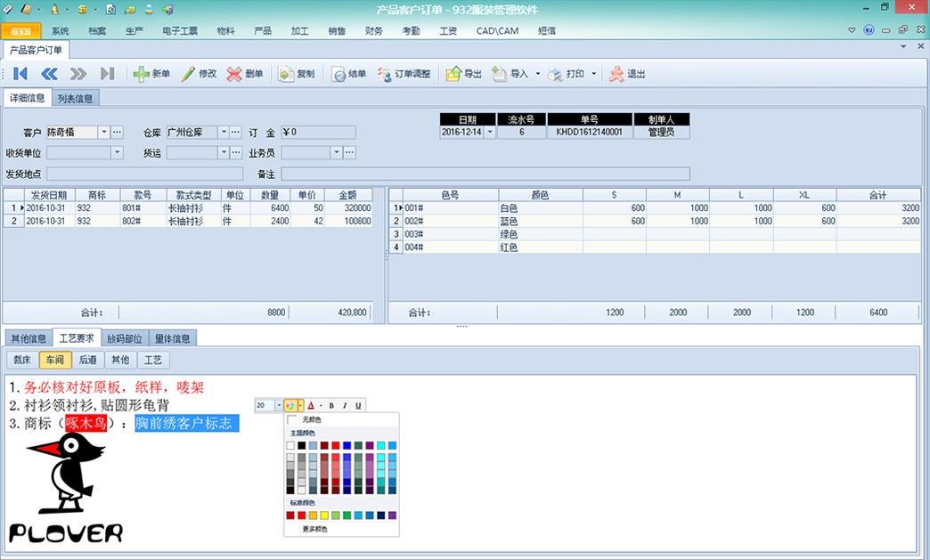930x560 pixels.
Task: Click the 修改 pencil edit icon
Action: pyautogui.click(x=188, y=74)
